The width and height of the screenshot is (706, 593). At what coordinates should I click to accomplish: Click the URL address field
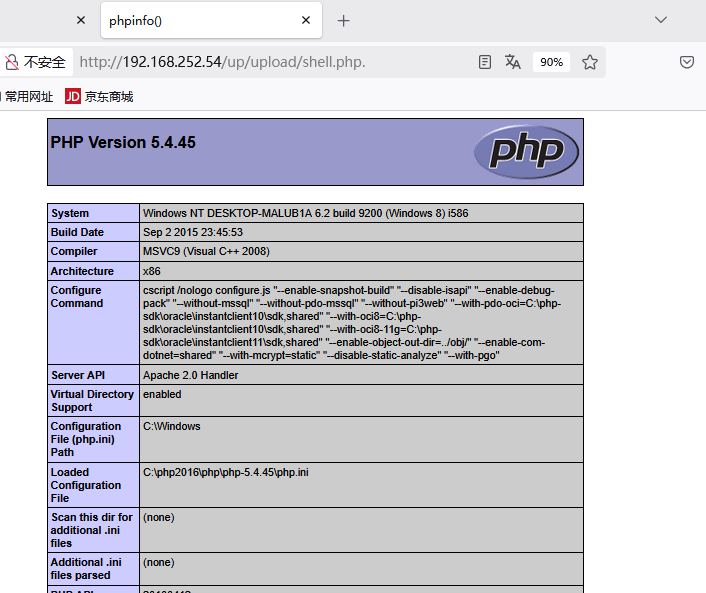(270, 62)
